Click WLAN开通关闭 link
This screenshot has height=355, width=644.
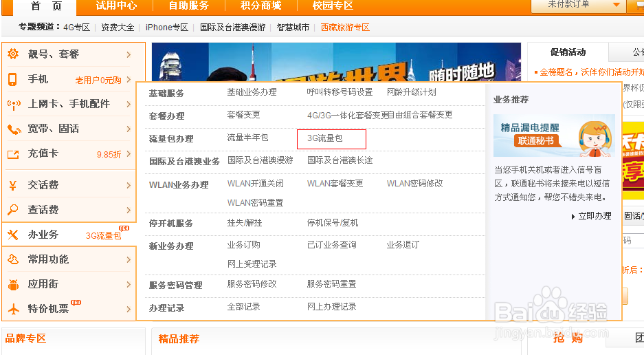coord(256,184)
